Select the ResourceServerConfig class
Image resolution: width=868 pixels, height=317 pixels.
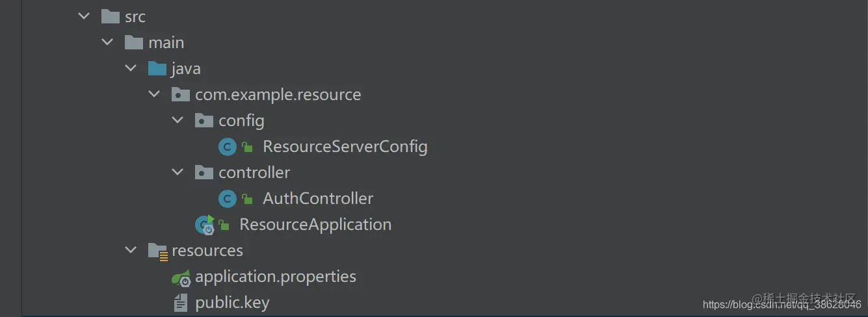(345, 147)
